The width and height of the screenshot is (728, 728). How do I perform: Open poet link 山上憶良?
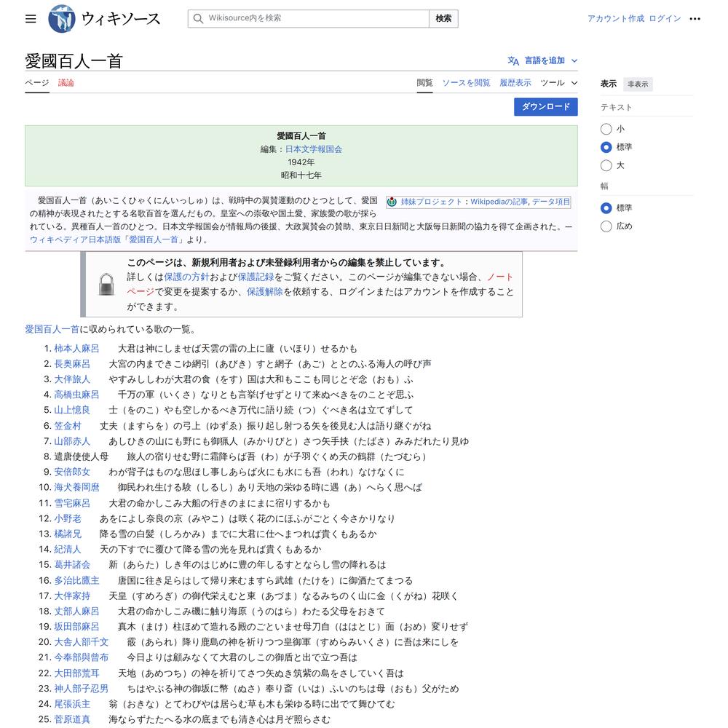pos(72,411)
